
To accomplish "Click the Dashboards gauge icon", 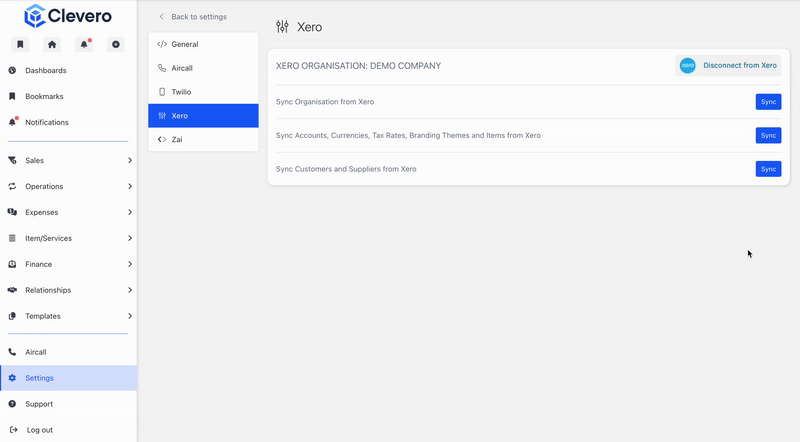I will [x=12, y=70].
